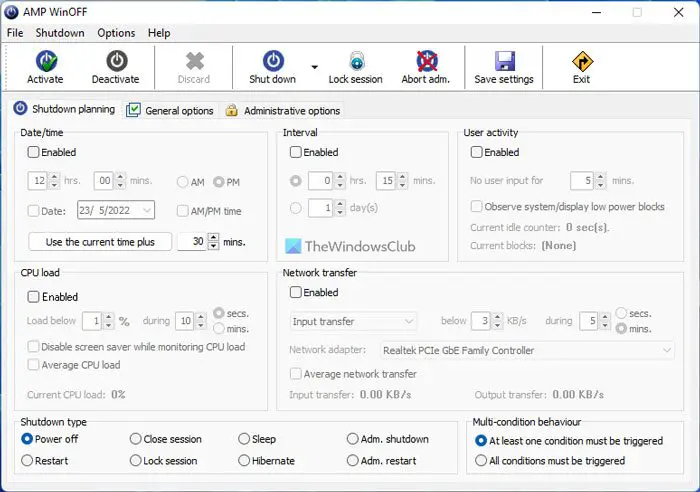Click the Save settings floppy icon
Image resolution: width=700 pixels, height=492 pixels.
[504, 61]
